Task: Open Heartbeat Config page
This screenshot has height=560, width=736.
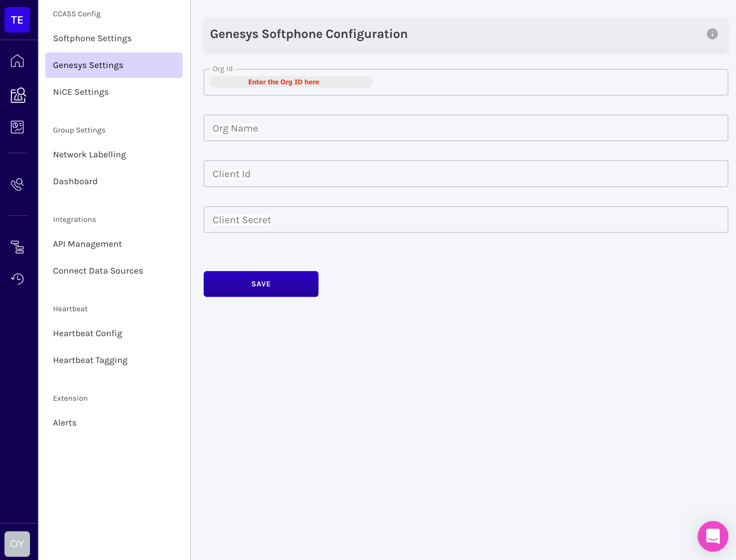Action: [88, 333]
